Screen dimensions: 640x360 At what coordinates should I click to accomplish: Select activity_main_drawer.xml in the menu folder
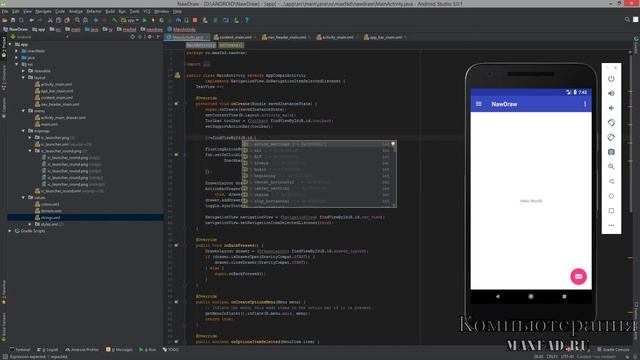pos(63,118)
